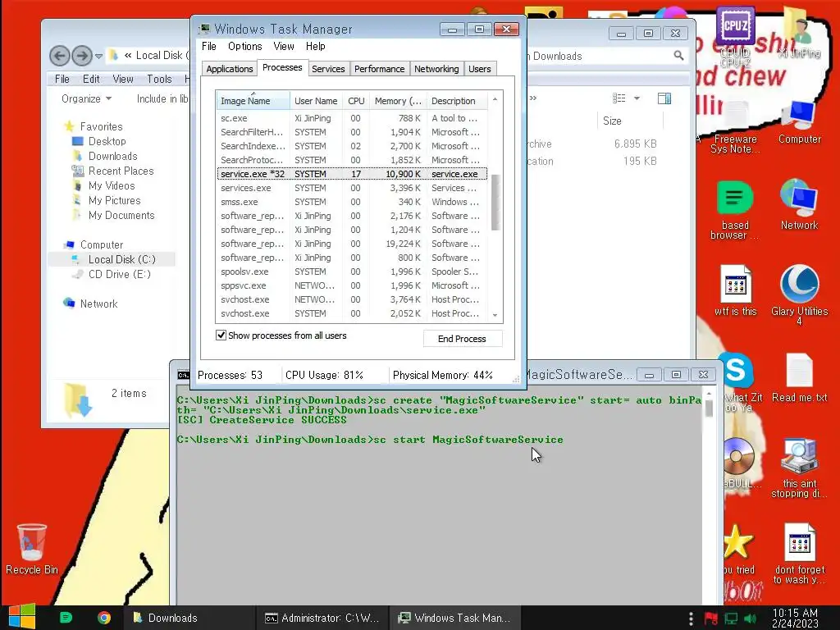The width and height of the screenshot is (840, 630).
Task: Go forward in Explorer window
Action: pos(81,56)
